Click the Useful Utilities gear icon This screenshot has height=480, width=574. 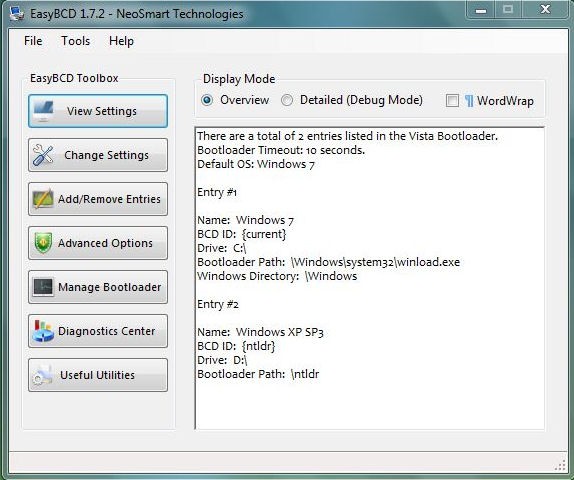tap(42, 375)
